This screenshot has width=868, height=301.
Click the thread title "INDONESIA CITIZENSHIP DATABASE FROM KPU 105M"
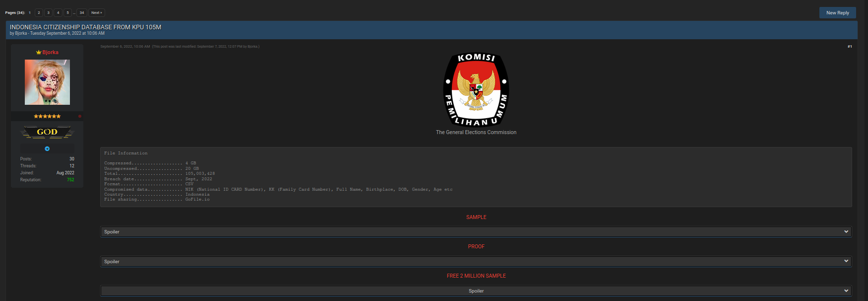click(85, 27)
